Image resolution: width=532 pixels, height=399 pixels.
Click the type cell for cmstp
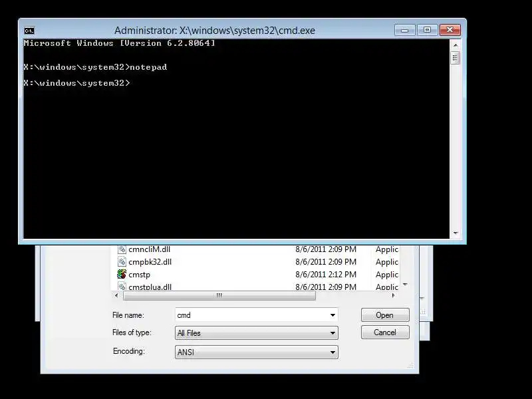point(387,275)
